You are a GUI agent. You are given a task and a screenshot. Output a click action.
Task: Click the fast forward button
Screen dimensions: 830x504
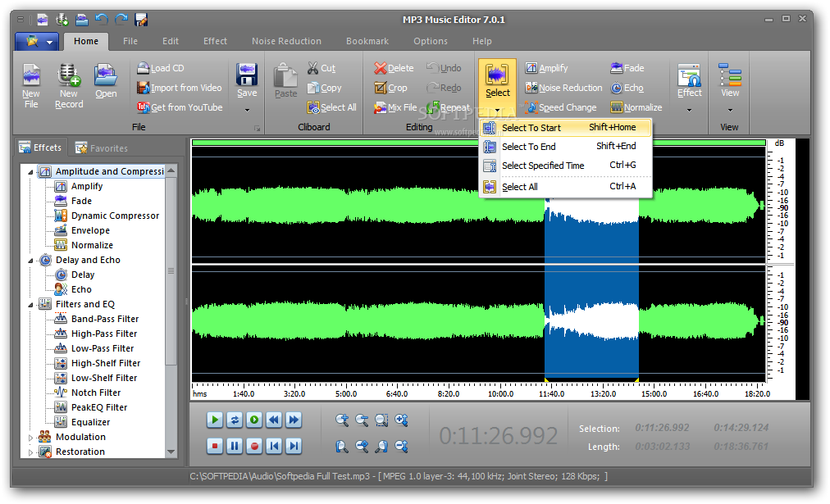pos(294,420)
